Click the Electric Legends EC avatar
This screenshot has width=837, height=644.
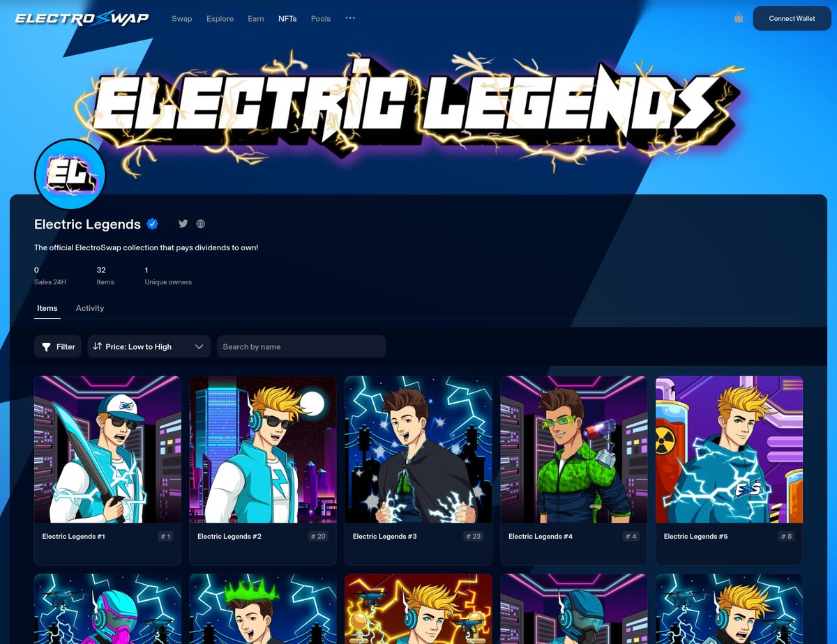click(70, 175)
